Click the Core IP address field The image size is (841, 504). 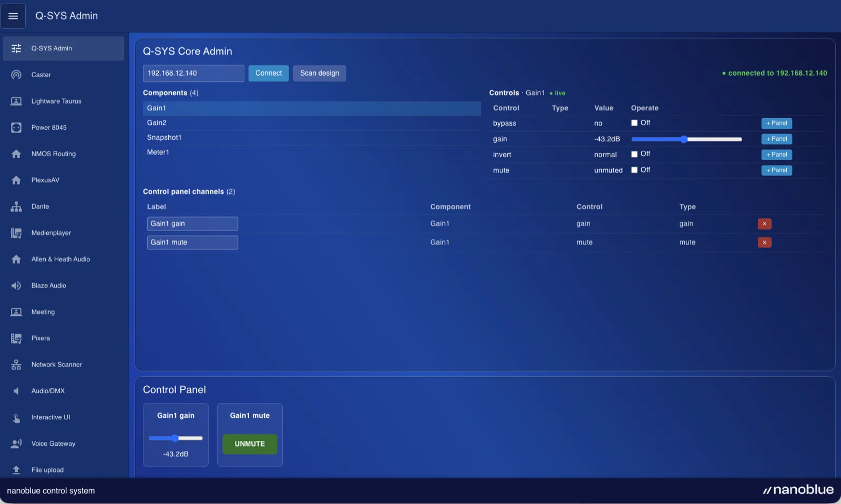click(193, 73)
